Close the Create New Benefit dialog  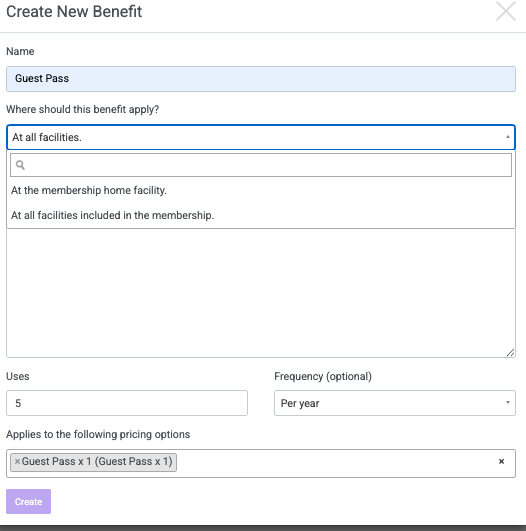tap(506, 11)
